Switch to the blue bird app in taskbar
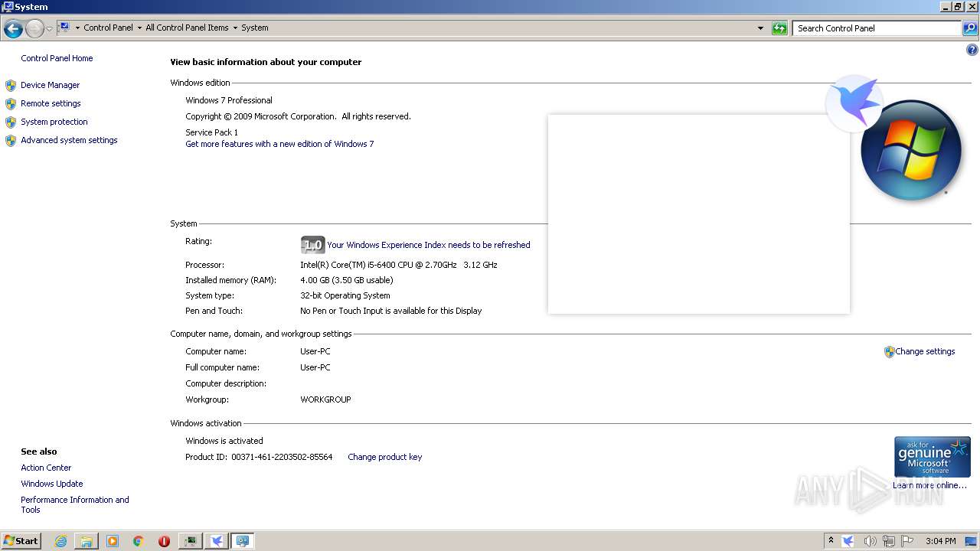980x551 pixels. pos(217,541)
